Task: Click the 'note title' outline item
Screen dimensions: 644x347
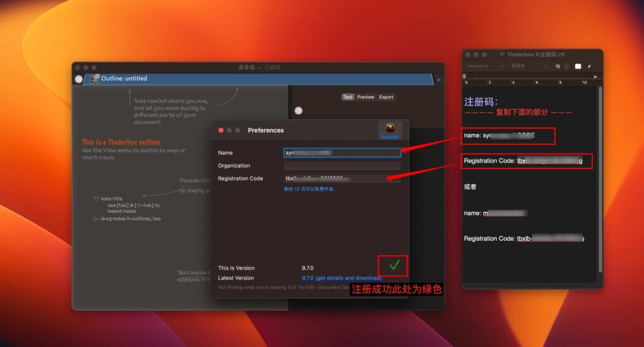Action: click(x=112, y=199)
